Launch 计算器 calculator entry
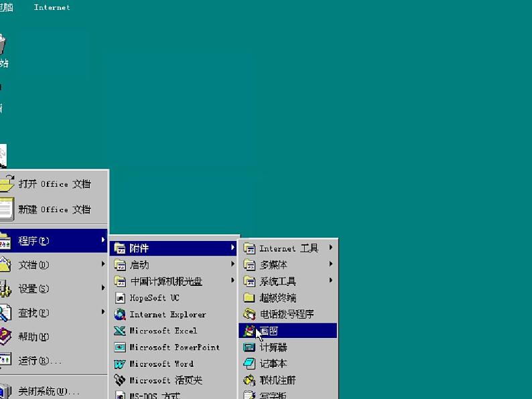Viewport: 532px width, 399px height. click(287, 347)
